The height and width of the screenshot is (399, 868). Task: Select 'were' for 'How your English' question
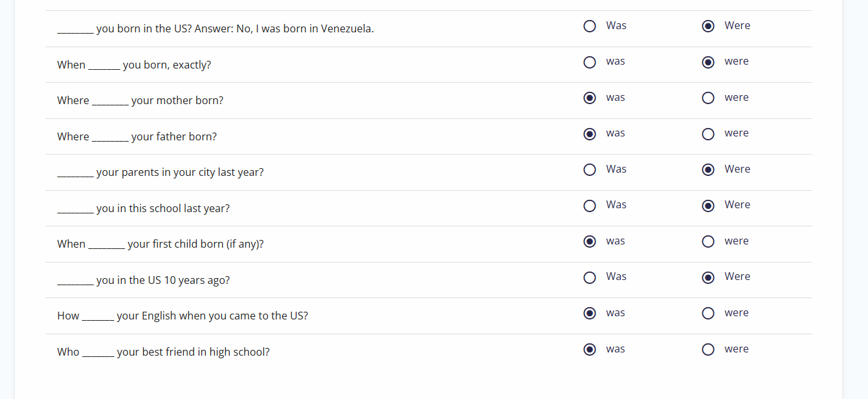click(709, 314)
